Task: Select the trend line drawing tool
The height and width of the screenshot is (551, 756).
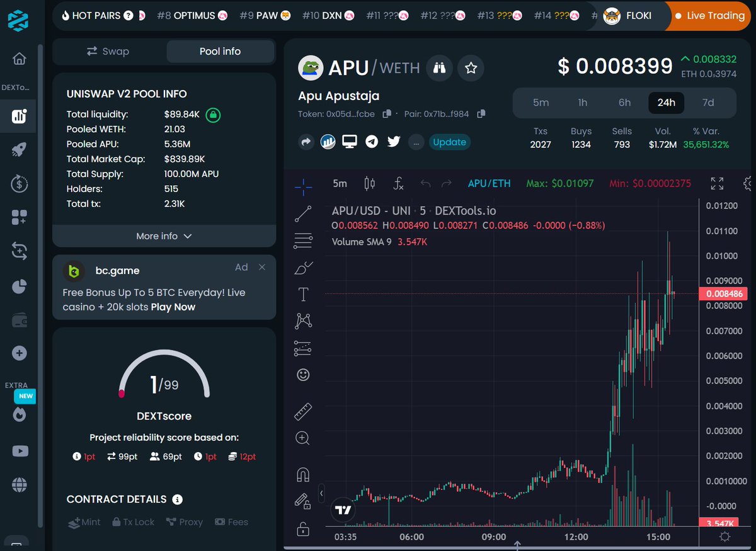Action: (303, 214)
